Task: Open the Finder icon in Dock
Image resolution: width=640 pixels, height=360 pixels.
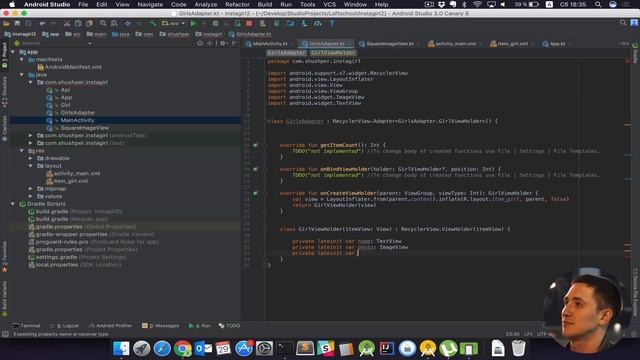Action: tap(121, 349)
